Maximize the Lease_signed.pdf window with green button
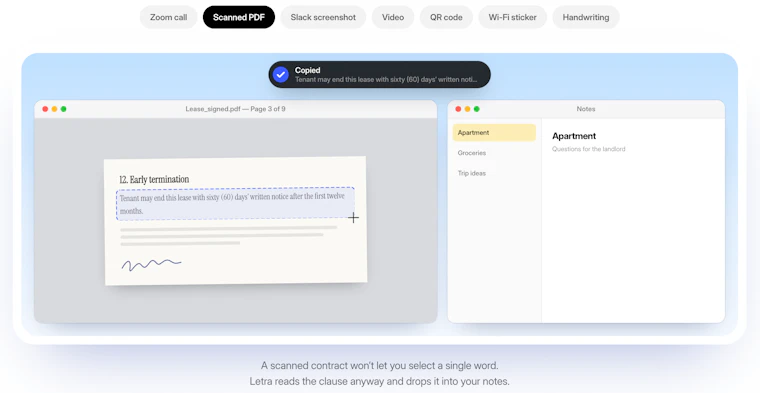Image resolution: width=760 pixels, height=393 pixels. tap(63, 109)
